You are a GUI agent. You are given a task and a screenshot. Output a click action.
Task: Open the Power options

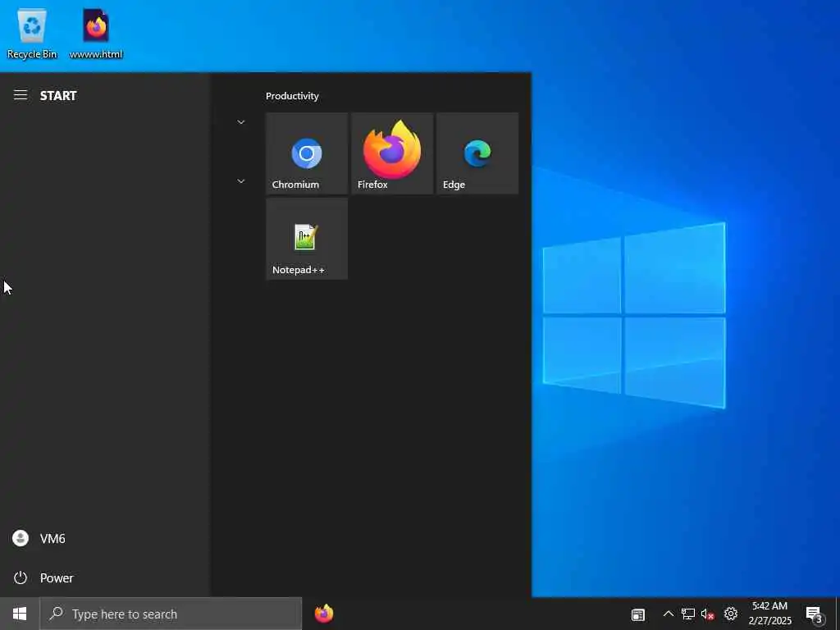[104, 578]
